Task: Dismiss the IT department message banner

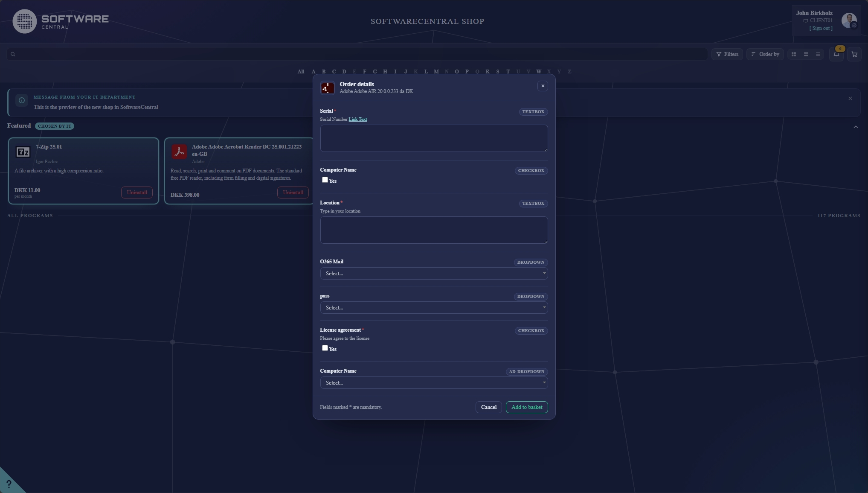Action: click(x=850, y=99)
